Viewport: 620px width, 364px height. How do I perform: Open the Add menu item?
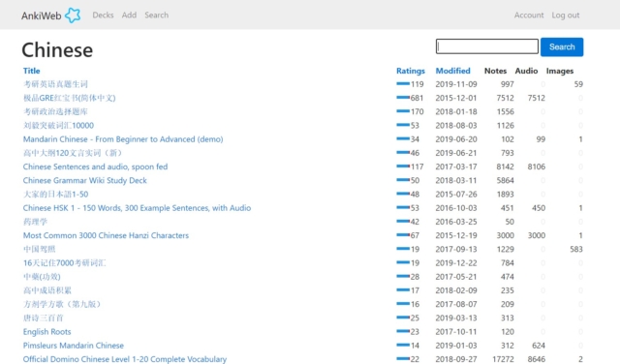pyautogui.click(x=129, y=15)
